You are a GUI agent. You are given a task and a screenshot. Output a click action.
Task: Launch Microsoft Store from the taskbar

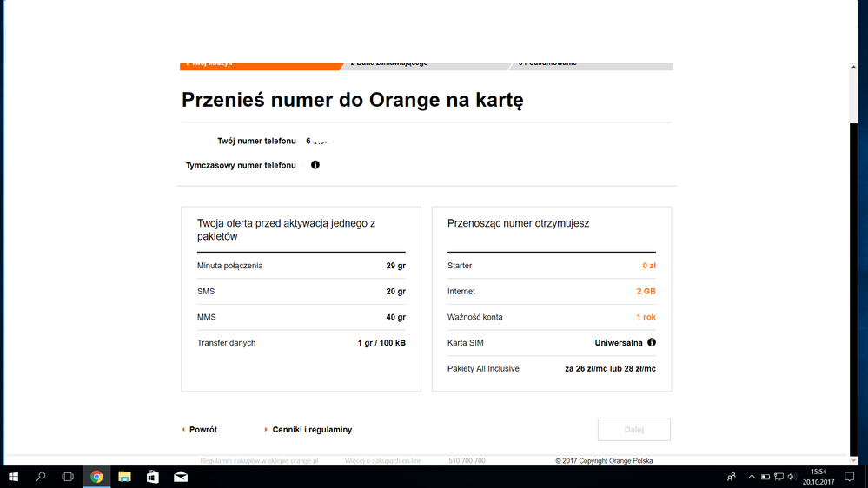coord(153,477)
